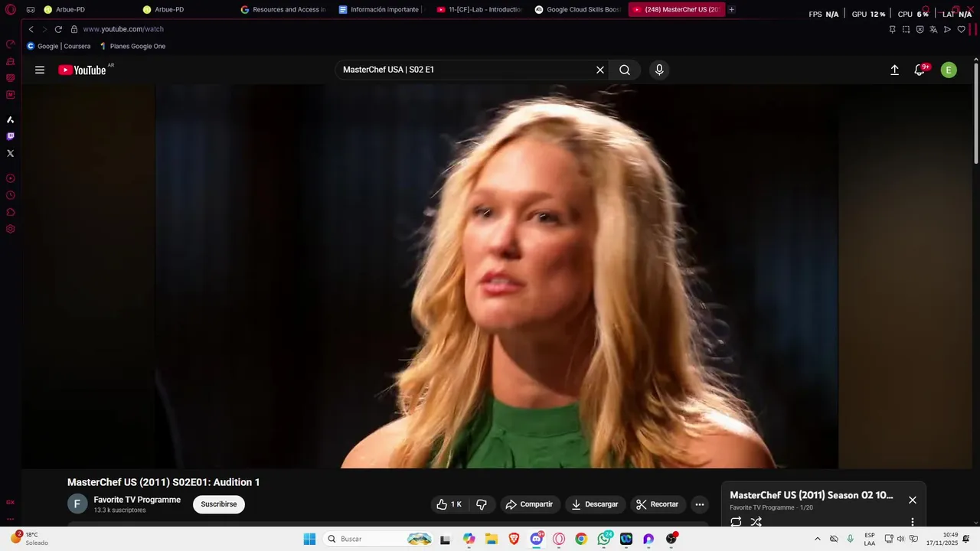980x551 pixels.
Task: Open the pinboard pin icon in address bar
Action: (x=892, y=29)
